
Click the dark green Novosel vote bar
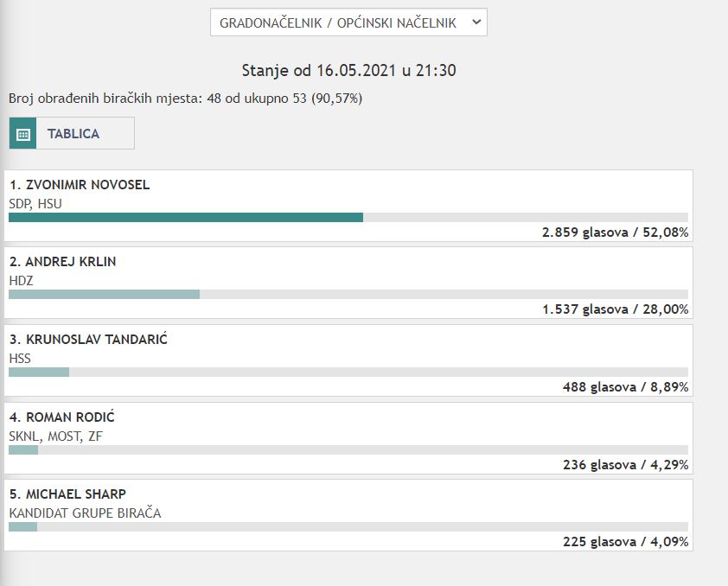186,217
